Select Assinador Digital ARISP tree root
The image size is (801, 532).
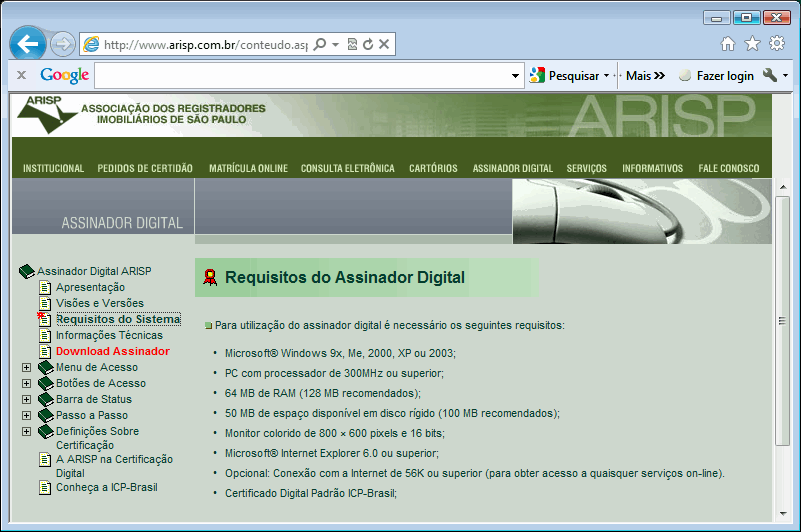point(94,271)
